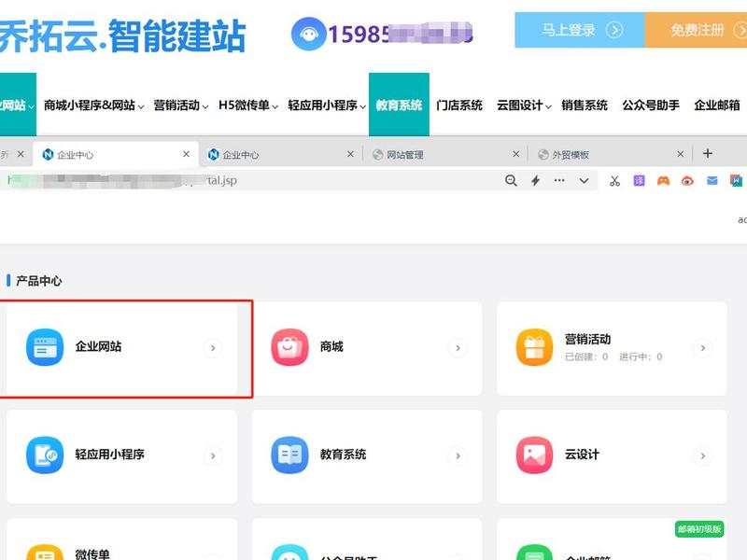The height and width of the screenshot is (560, 747).
Task: Expand the 云图设计 navigation menu
Action: [x=524, y=105]
